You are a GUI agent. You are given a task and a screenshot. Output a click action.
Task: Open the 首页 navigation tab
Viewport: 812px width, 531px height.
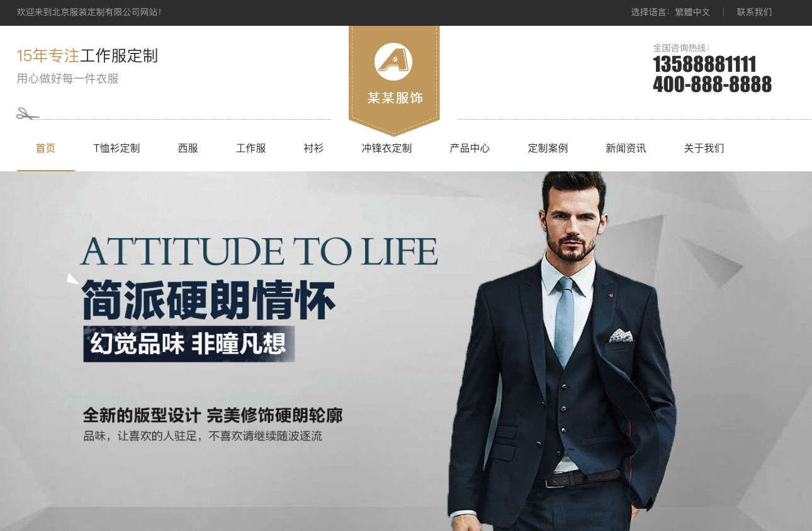[x=45, y=149]
